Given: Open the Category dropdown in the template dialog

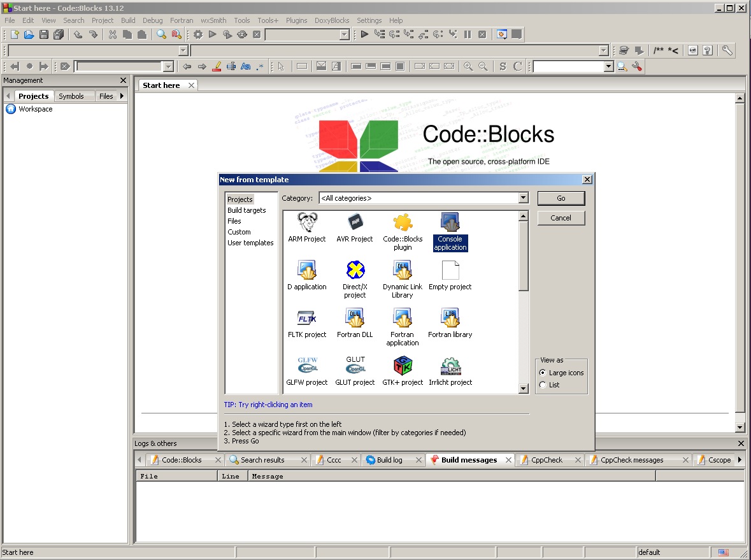Looking at the screenshot, I should pos(522,197).
